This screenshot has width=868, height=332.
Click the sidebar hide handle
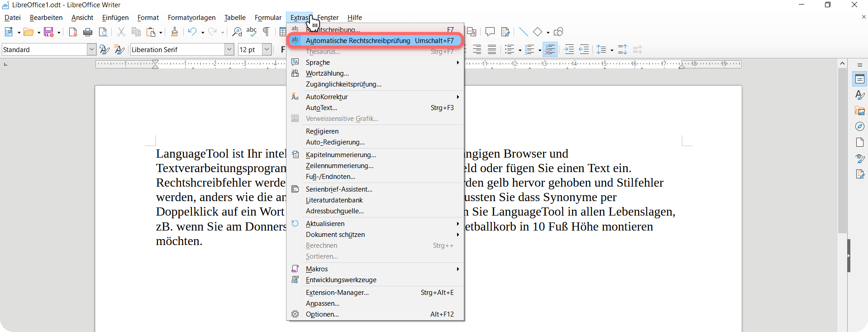[x=849, y=255]
